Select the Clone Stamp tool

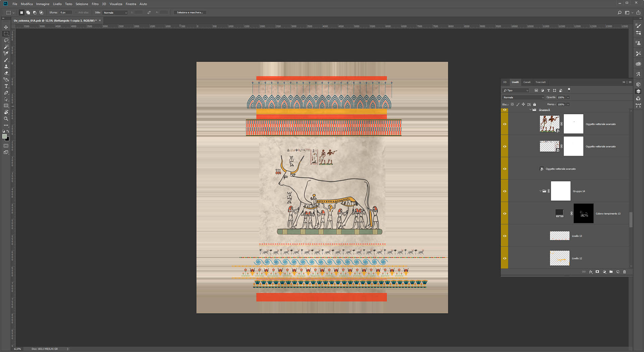(6, 66)
